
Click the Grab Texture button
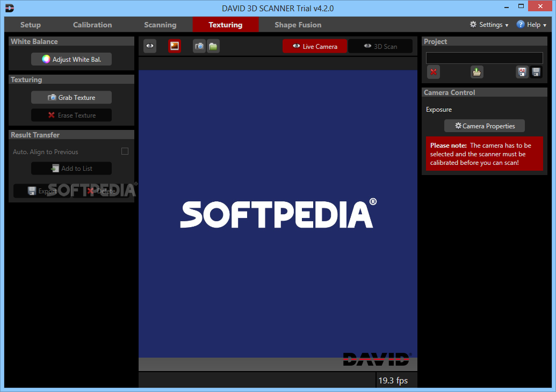tap(71, 98)
